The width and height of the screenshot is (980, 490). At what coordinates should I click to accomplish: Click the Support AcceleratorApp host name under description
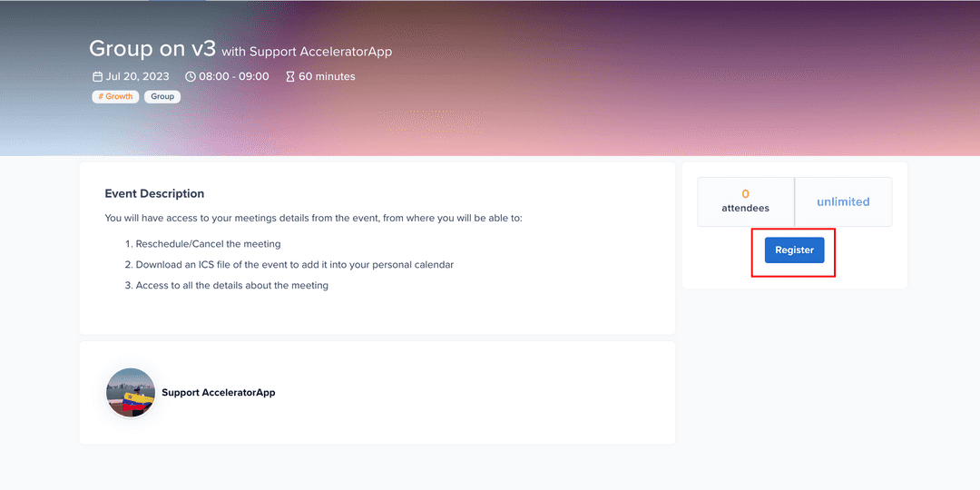(218, 393)
